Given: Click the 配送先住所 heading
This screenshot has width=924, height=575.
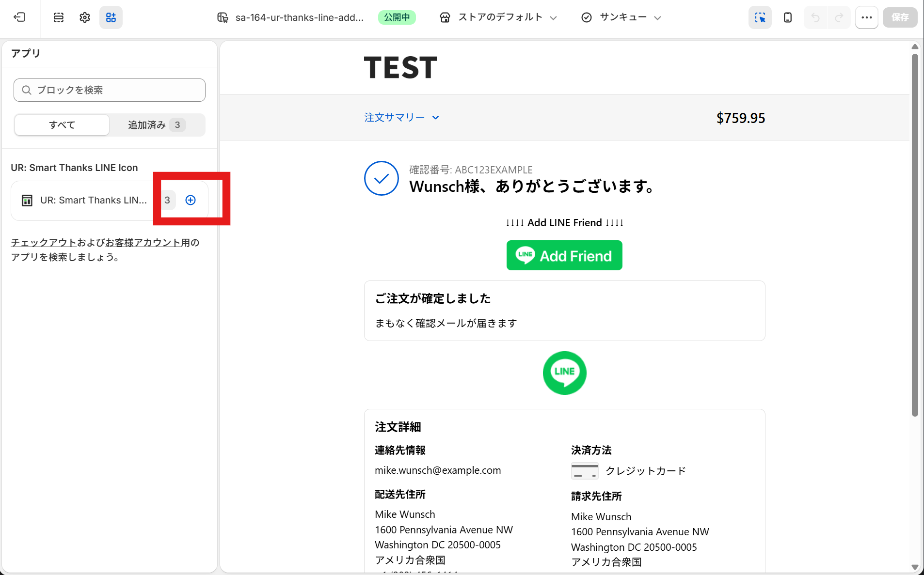Looking at the screenshot, I should coord(400,495).
